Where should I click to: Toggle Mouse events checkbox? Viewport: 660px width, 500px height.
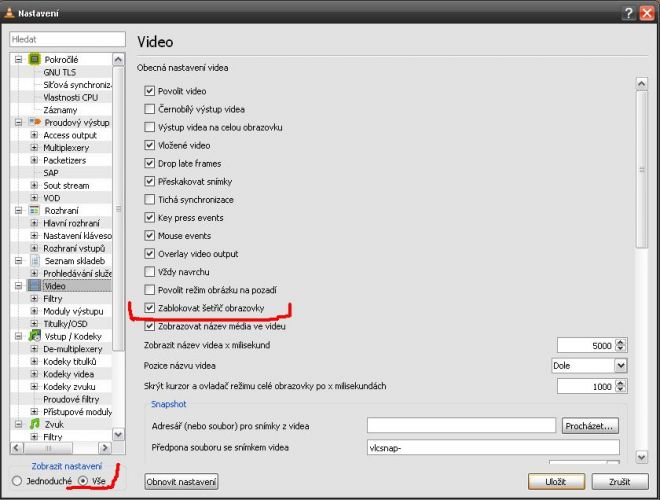[x=149, y=236]
